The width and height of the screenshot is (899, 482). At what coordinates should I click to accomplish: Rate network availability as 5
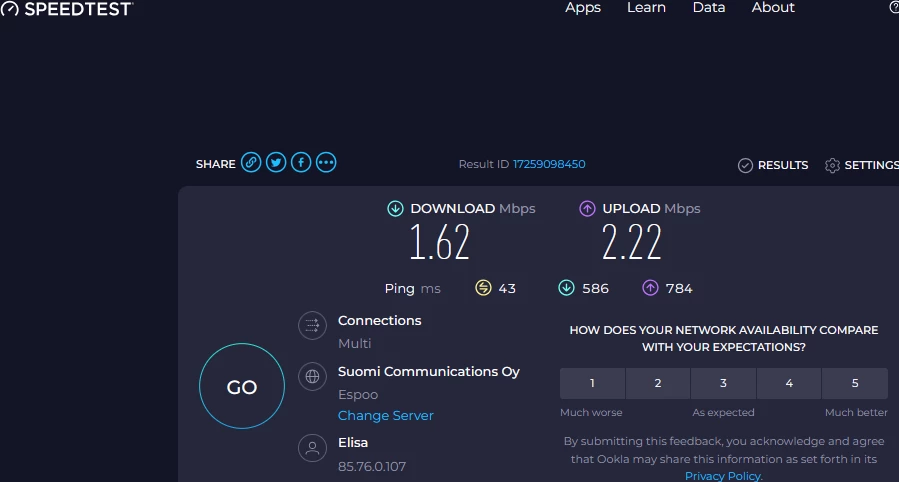[855, 383]
